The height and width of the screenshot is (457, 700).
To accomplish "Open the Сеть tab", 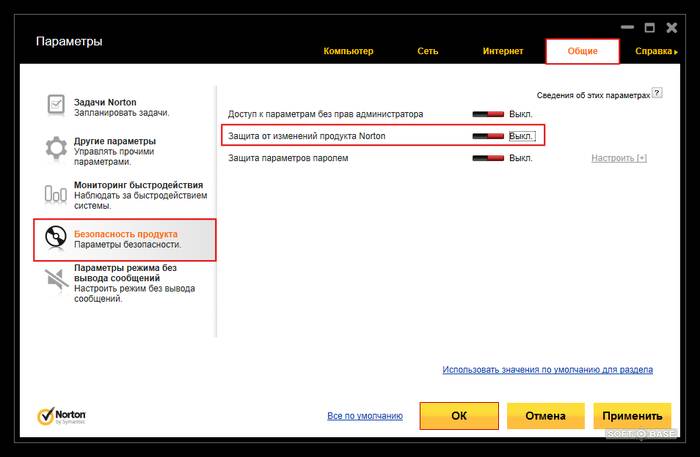I will pos(427,50).
